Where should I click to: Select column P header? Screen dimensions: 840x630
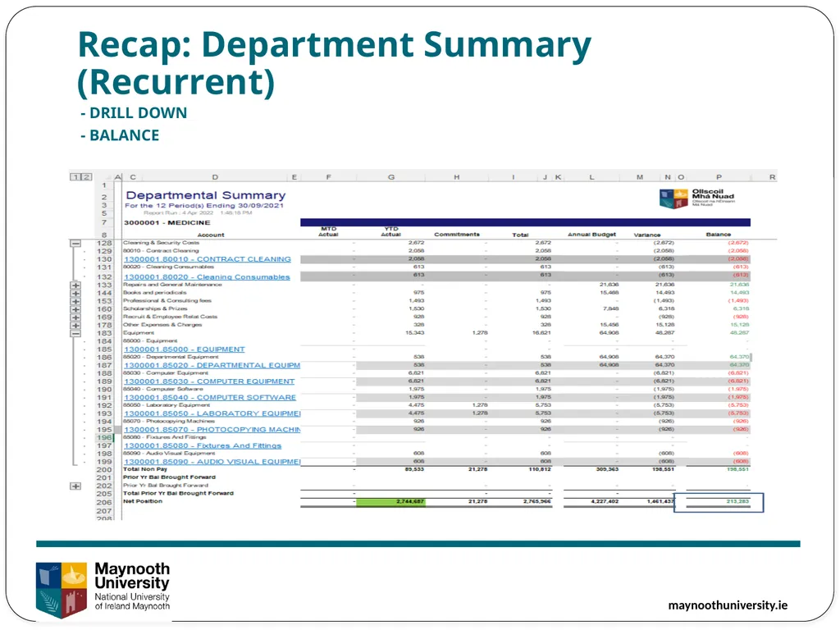pos(719,177)
